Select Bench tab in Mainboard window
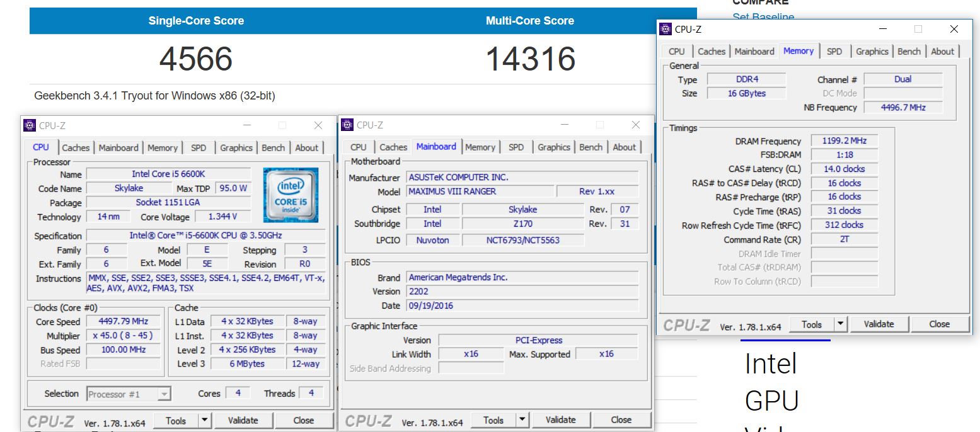 coord(591,147)
